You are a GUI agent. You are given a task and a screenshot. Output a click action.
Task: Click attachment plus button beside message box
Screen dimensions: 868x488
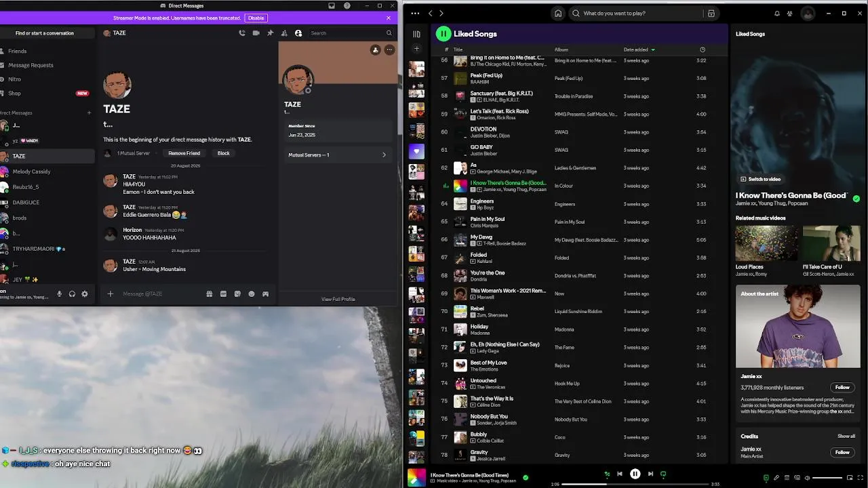[110, 293]
